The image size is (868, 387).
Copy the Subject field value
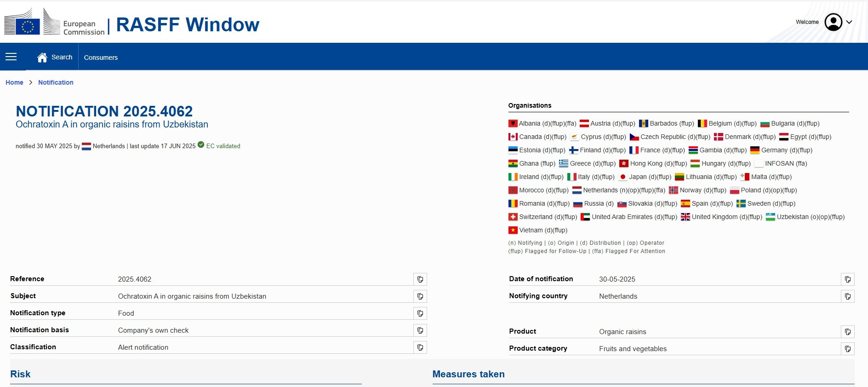pos(420,296)
